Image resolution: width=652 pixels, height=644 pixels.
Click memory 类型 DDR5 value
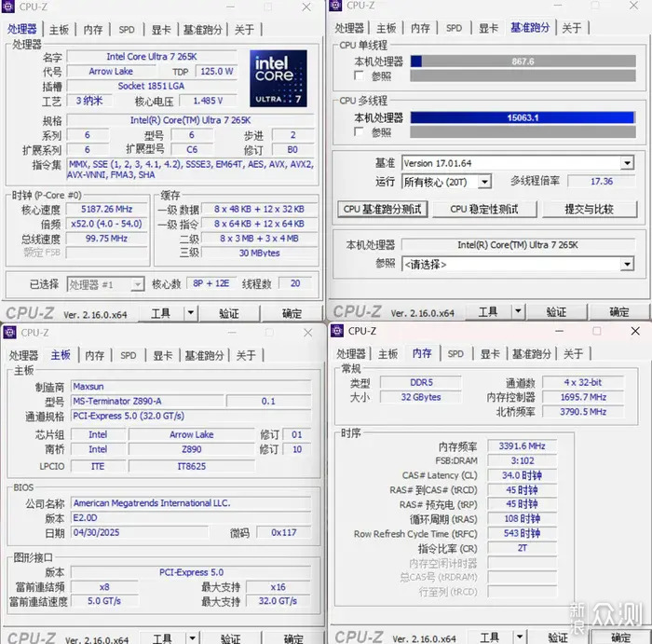point(421,382)
